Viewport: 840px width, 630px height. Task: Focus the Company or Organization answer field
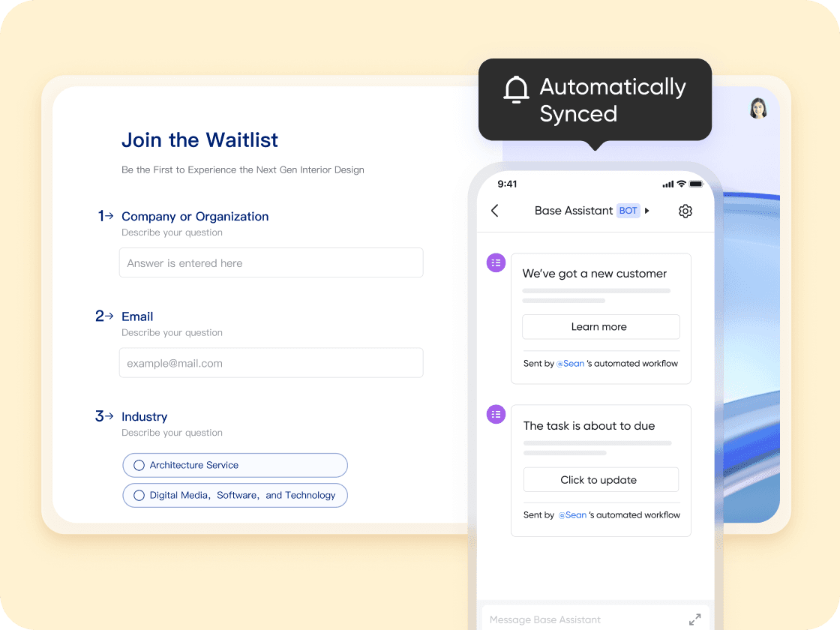click(x=271, y=262)
